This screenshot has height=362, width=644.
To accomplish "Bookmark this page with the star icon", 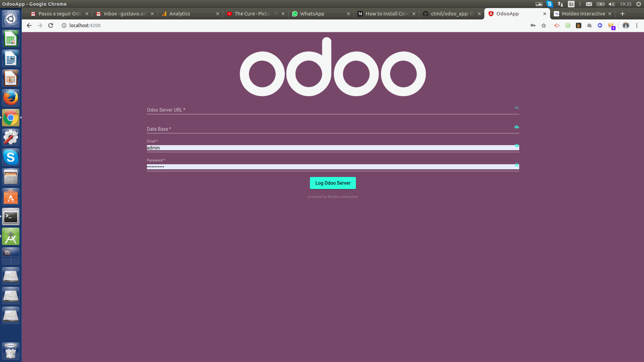I will coord(544,25).
